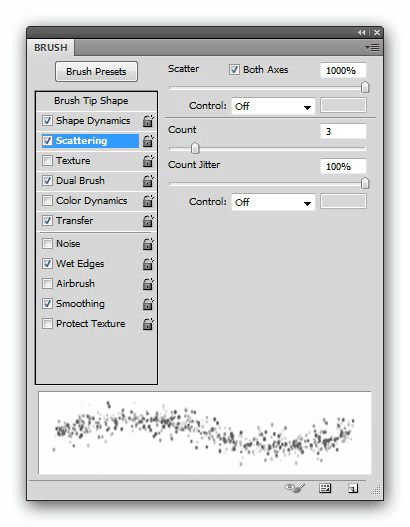Select the Color Dynamics options label
Screen dimensions: 410x527
point(91,201)
